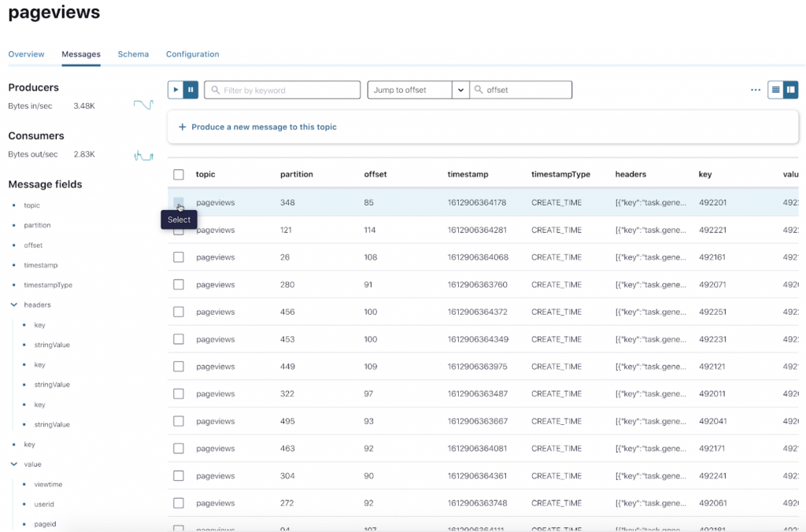Click the Producers bytes-in sparkline graph
This screenshot has width=806, height=532.
click(143, 105)
